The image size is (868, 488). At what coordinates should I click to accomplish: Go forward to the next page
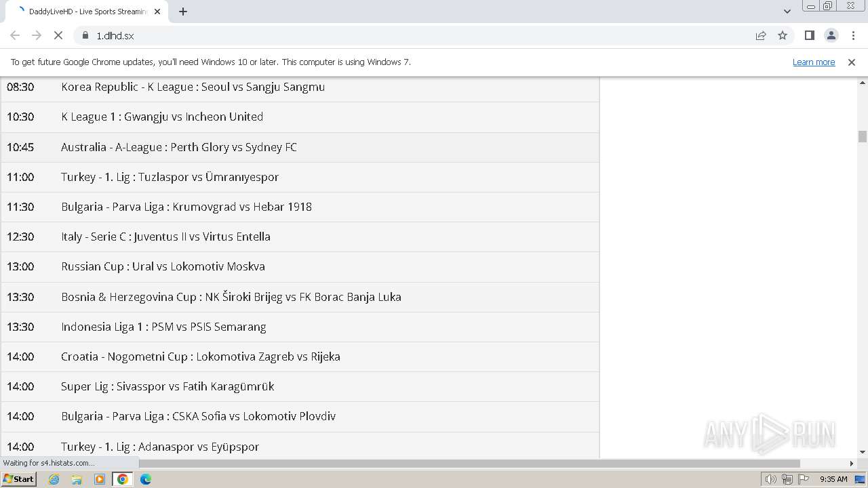pos(37,35)
